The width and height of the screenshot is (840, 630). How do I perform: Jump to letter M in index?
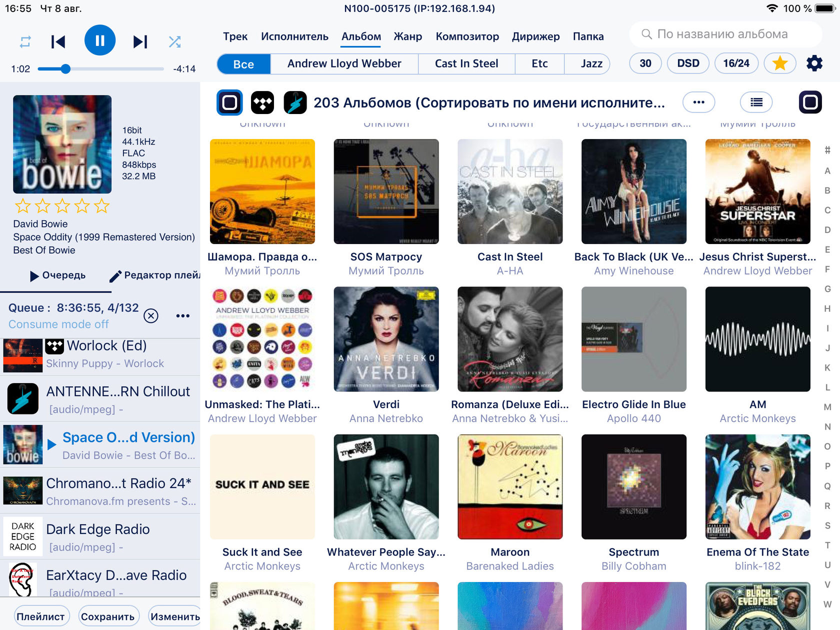point(827,407)
